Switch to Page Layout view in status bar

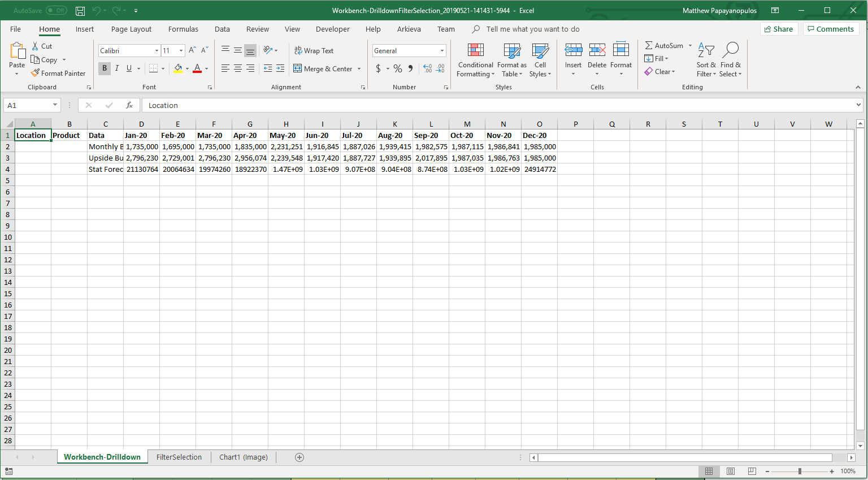pos(730,471)
